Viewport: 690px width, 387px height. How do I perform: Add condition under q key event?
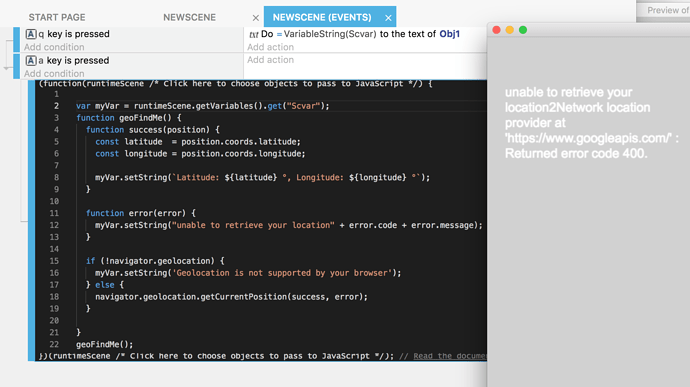tap(54, 47)
